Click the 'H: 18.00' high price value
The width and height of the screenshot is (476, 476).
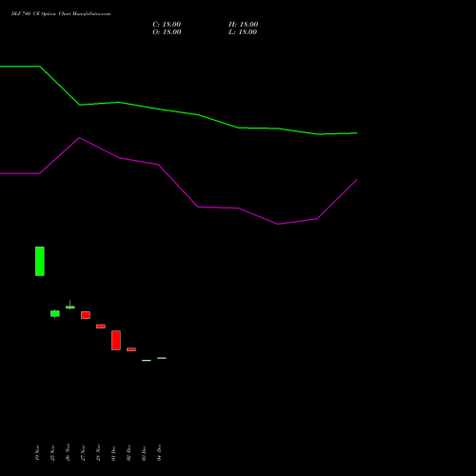(244, 25)
